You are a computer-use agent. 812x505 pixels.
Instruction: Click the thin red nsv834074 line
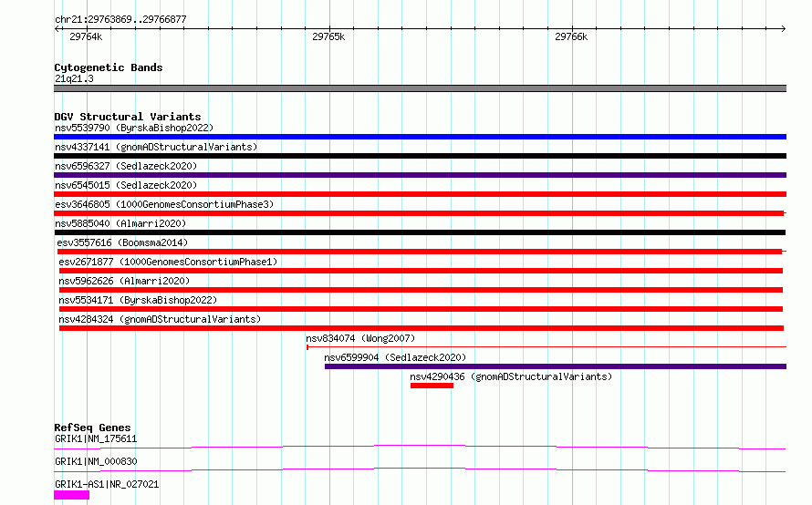click(x=547, y=347)
